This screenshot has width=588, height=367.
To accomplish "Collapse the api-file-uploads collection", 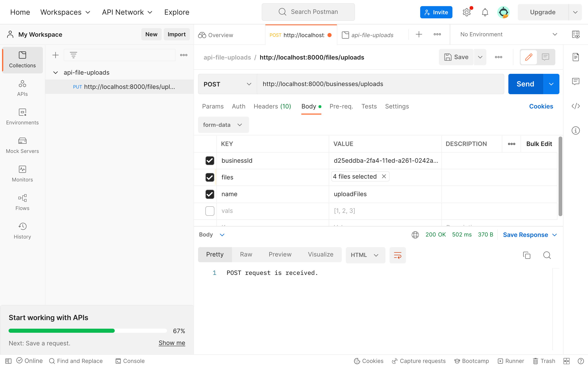I will [x=56, y=73].
